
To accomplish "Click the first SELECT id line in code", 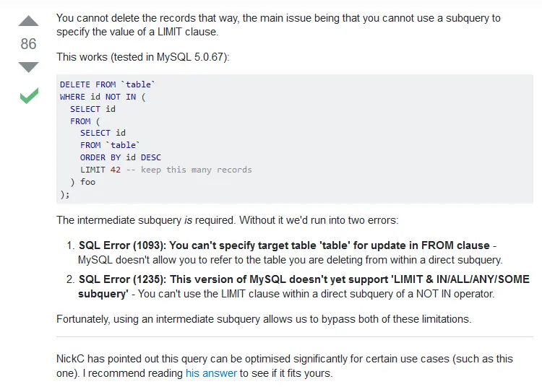I will pos(93,109).
